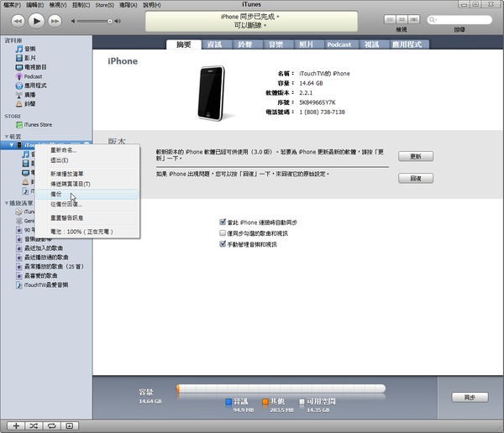This screenshot has width=504, height=433.
Task: Click the next track fast-forward button
Action: pyautogui.click(x=55, y=22)
